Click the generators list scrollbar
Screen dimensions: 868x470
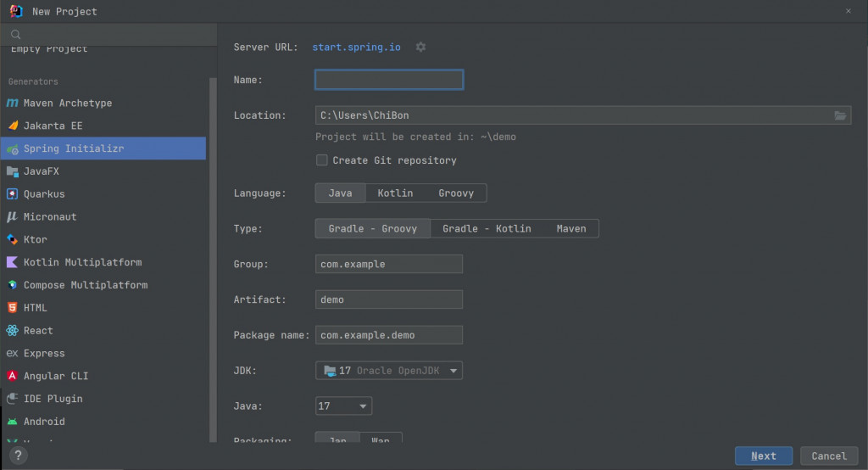tap(213, 260)
